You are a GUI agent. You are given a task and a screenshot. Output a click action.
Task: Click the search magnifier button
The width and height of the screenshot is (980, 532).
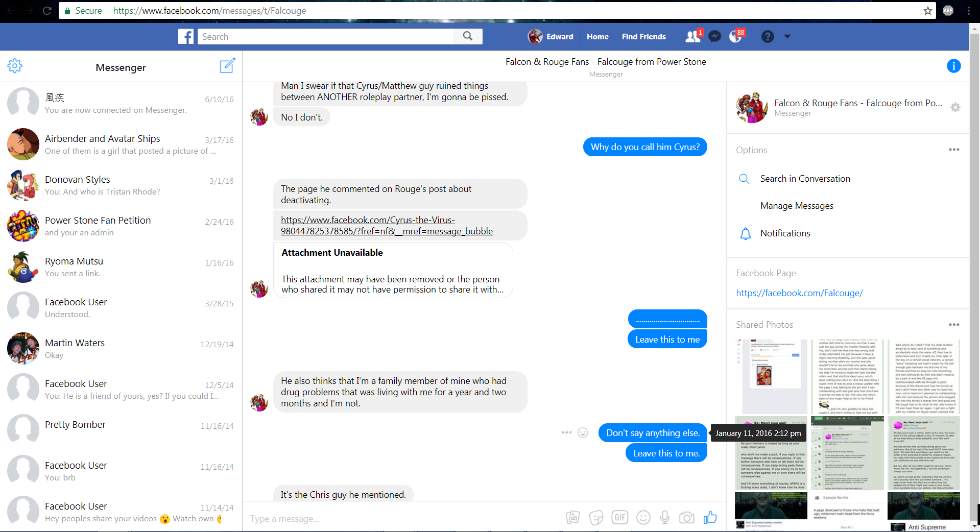click(468, 36)
